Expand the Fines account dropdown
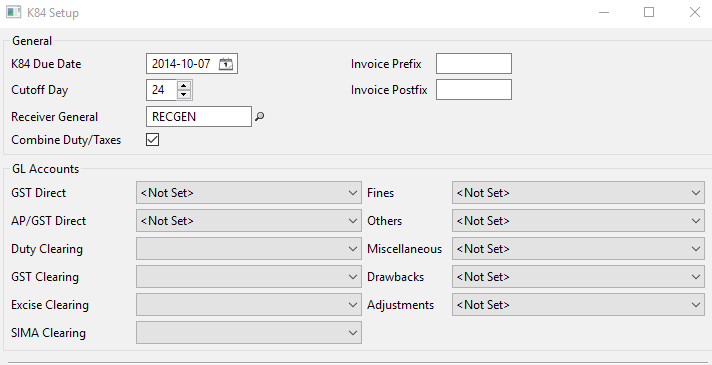Screen dimensions: 712x365 (x=578, y=192)
